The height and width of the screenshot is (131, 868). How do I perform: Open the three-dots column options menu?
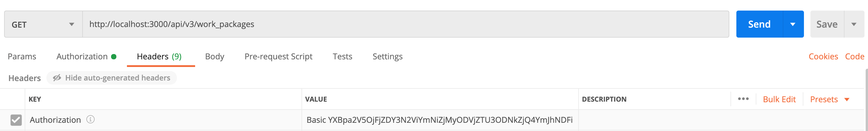(743, 99)
